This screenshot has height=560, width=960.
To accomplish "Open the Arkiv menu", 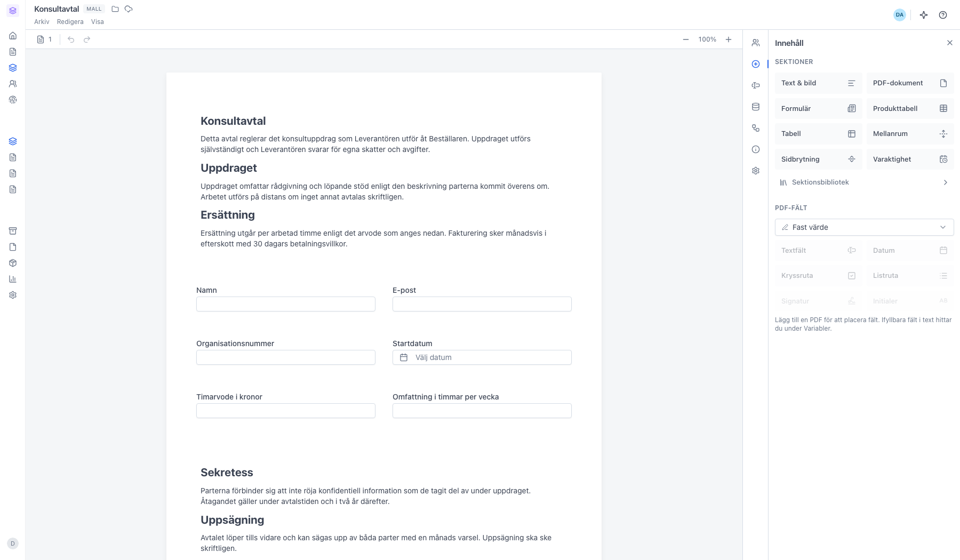I will [x=42, y=22].
